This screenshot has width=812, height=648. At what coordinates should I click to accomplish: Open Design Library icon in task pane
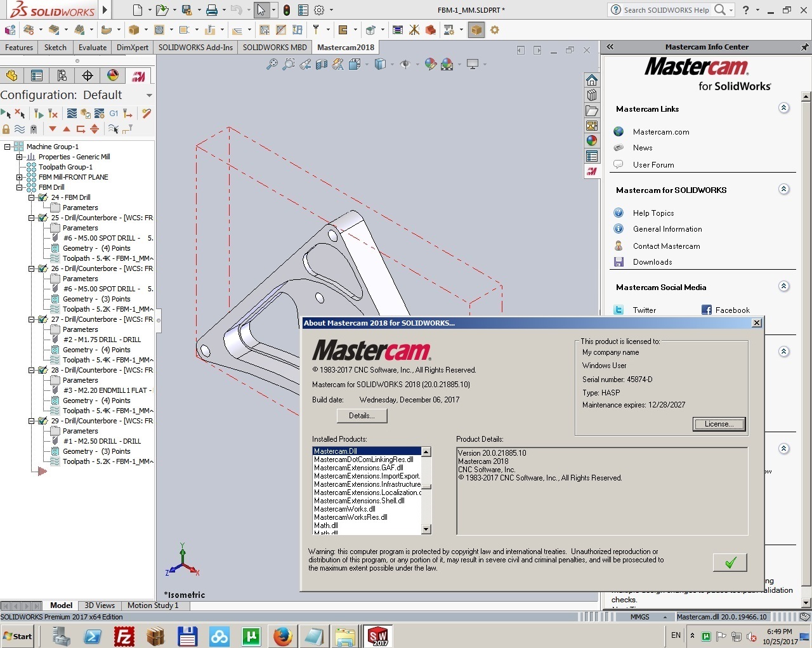click(592, 95)
